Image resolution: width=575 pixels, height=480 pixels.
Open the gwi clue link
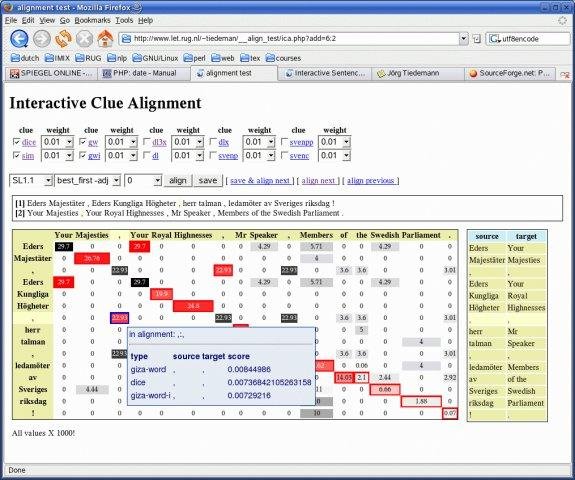click(94, 155)
